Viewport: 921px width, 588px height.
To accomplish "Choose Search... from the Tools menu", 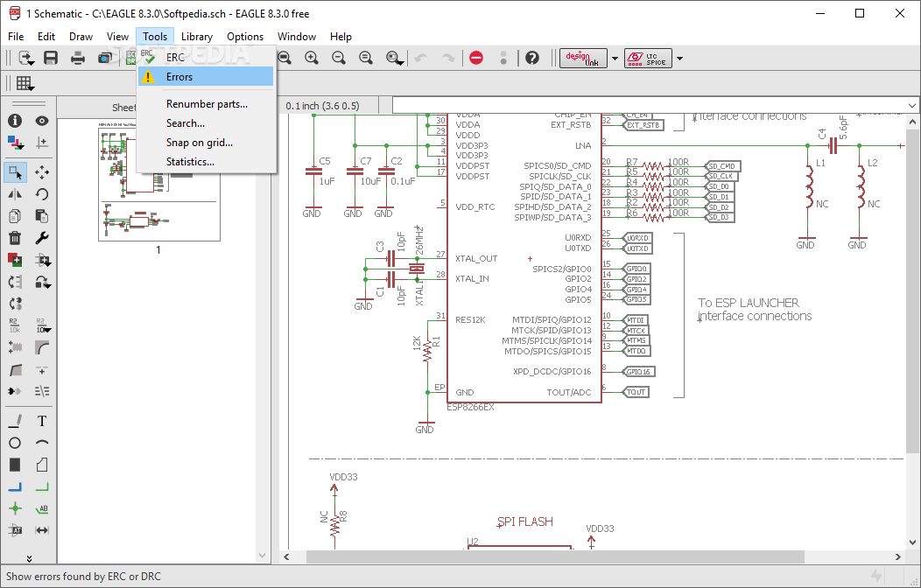I will pyautogui.click(x=206, y=123).
